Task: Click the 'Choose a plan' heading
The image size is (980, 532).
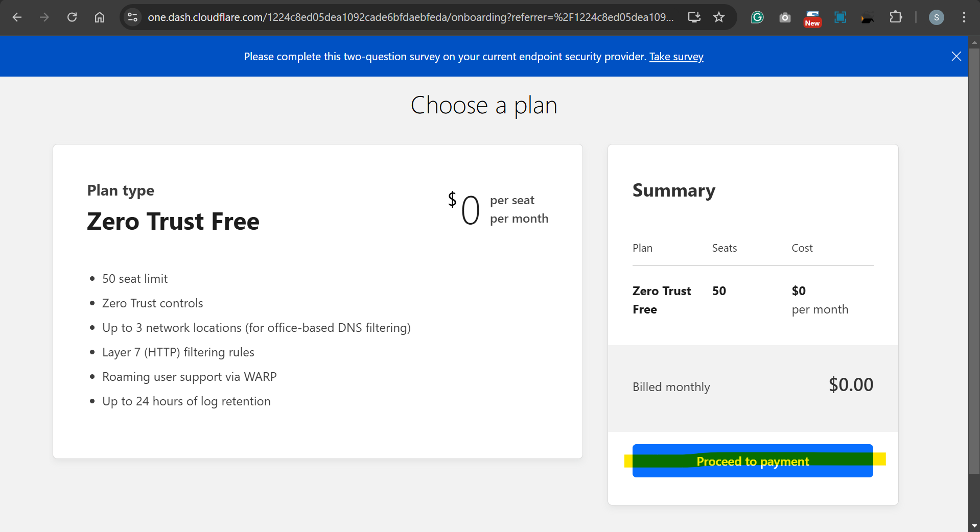Action: (484, 106)
